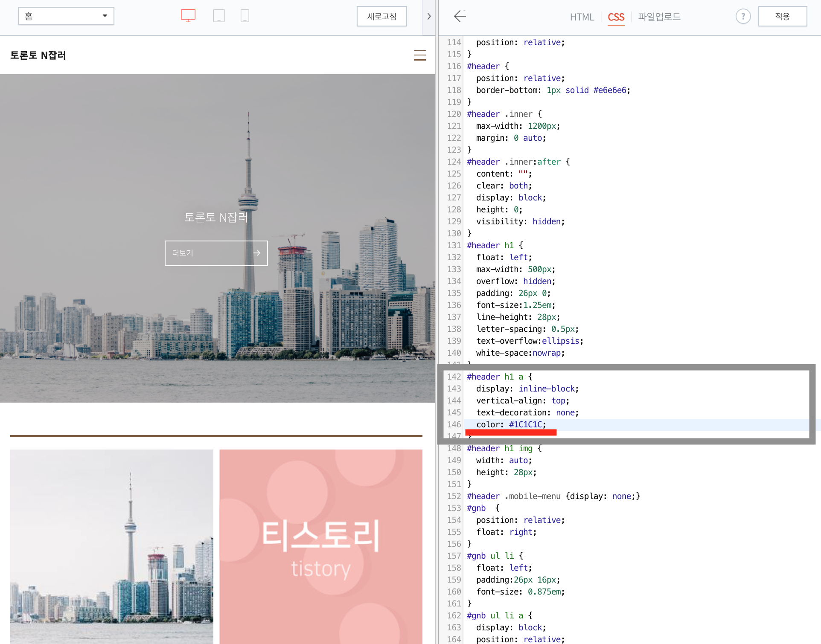
Task: Click the 새로고침 refresh button
Action: (x=381, y=17)
